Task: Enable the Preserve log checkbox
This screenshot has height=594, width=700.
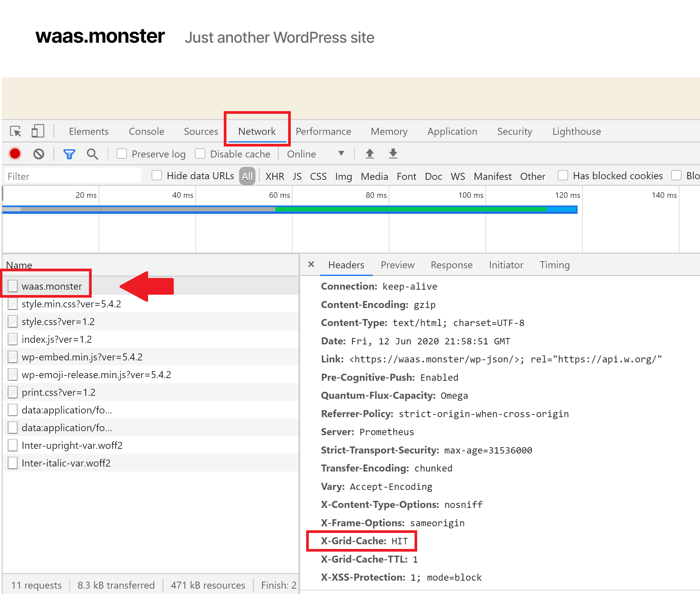Action: [121, 154]
